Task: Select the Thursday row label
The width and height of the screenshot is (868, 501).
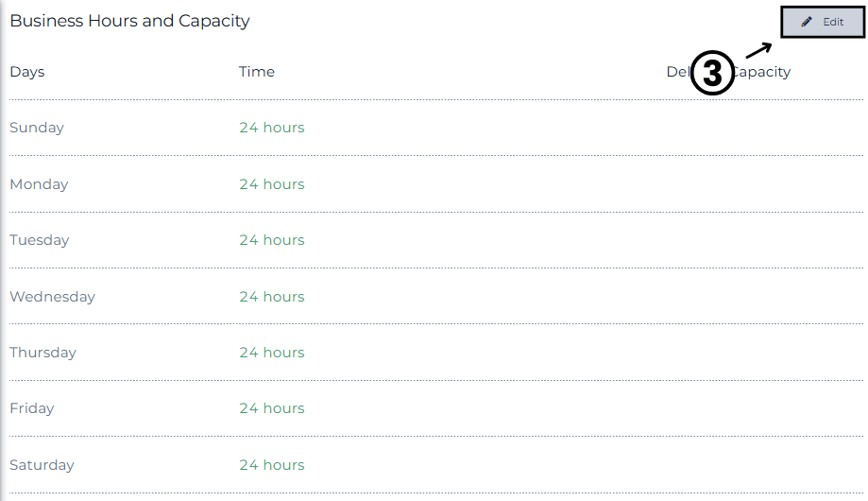Action: tap(43, 353)
